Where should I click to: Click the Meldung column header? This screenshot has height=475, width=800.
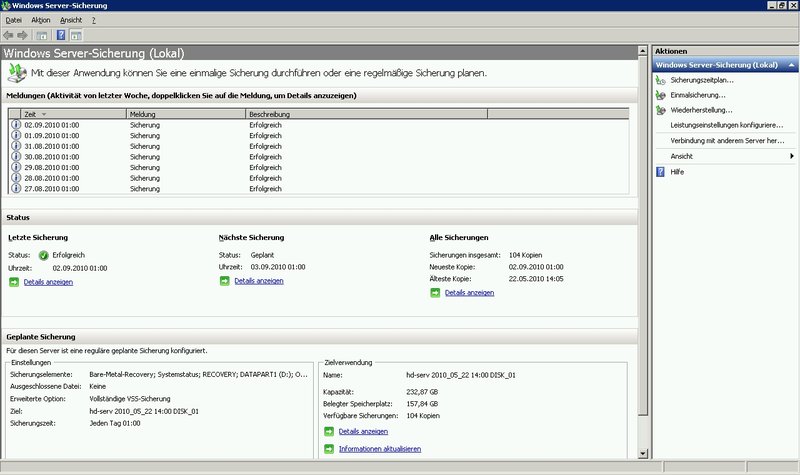click(186, 114)
